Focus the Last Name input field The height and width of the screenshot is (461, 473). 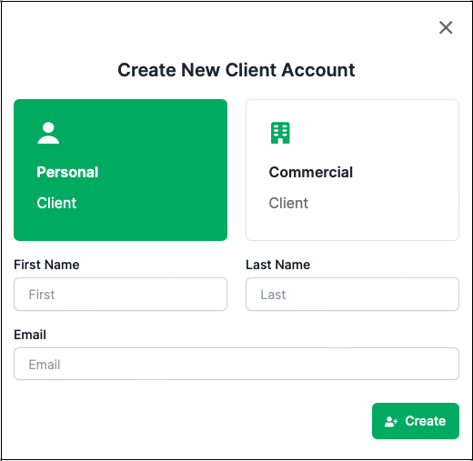pyautogui.click(x=352, y=294)
